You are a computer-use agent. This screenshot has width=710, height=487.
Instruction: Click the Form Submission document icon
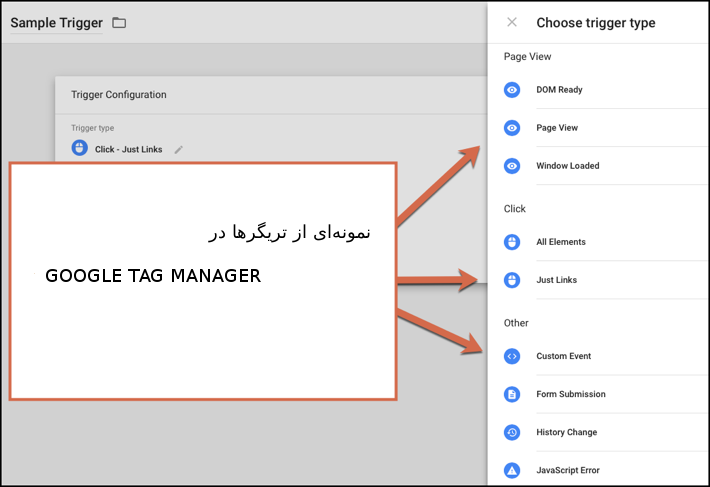pyautogui.click(x=512, y=394)
